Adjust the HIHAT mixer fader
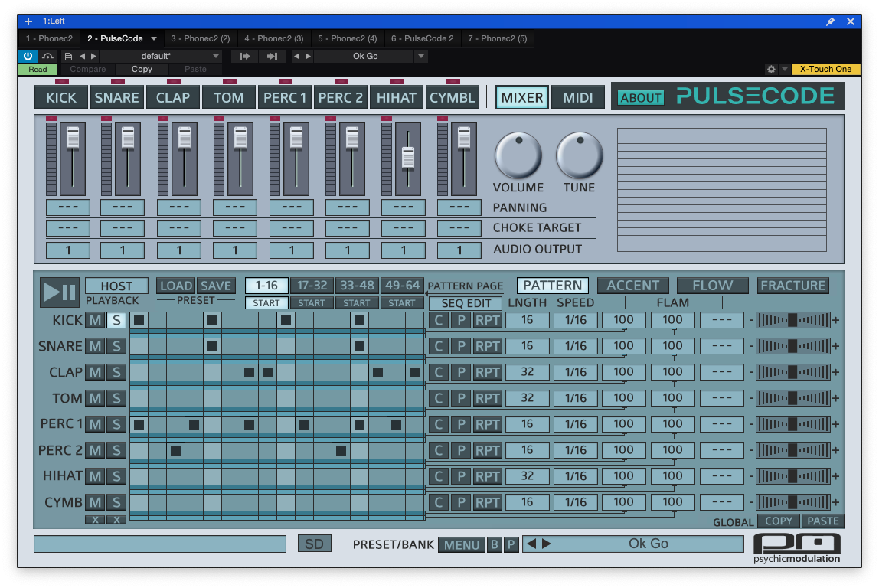 pyautogui.click(x=408, y=158)
